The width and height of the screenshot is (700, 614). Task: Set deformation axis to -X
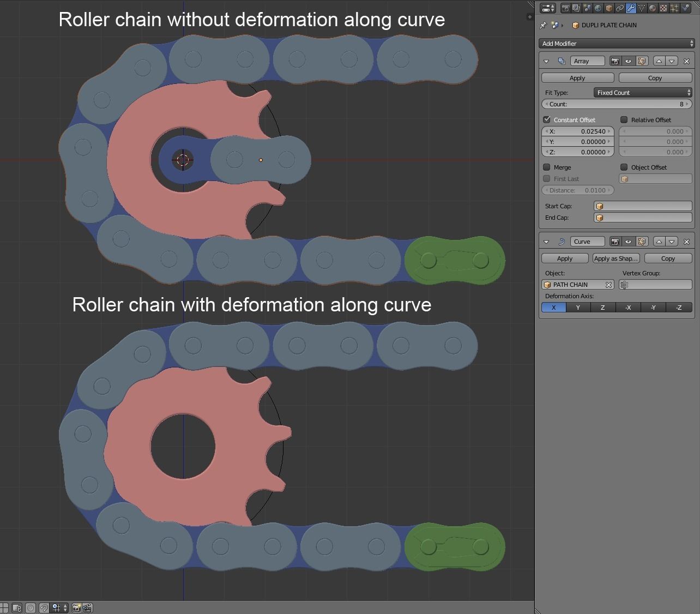[628, 308]
